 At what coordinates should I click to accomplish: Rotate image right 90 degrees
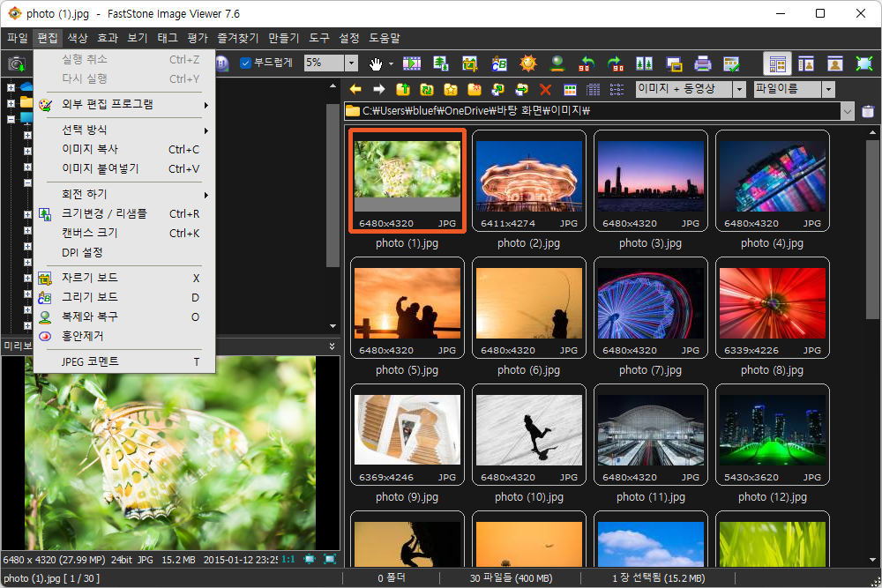[616, 63]
